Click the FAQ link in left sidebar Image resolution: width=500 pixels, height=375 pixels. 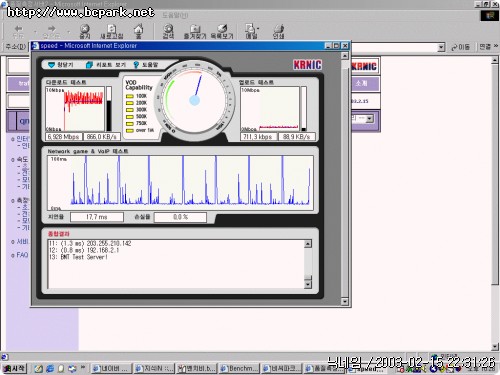coord(22,255)
